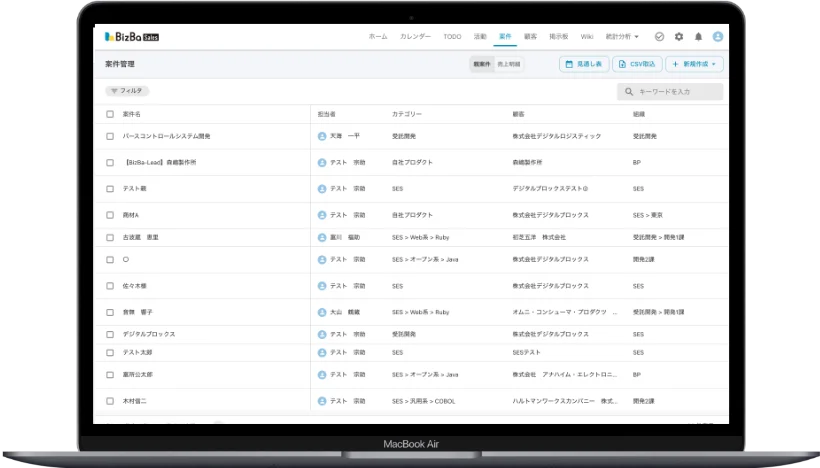
Task: Check the checkbox in 大山 assignee row
Action: 110,312
